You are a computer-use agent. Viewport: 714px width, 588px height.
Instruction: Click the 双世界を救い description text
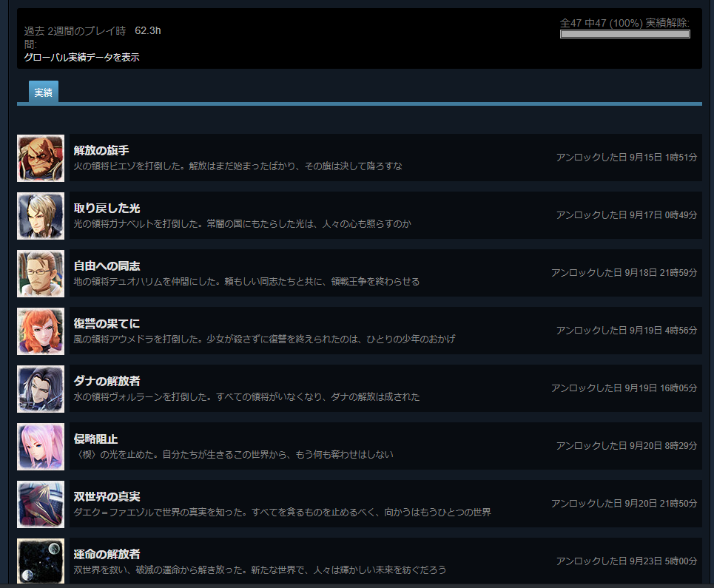(x=260, y=570)
